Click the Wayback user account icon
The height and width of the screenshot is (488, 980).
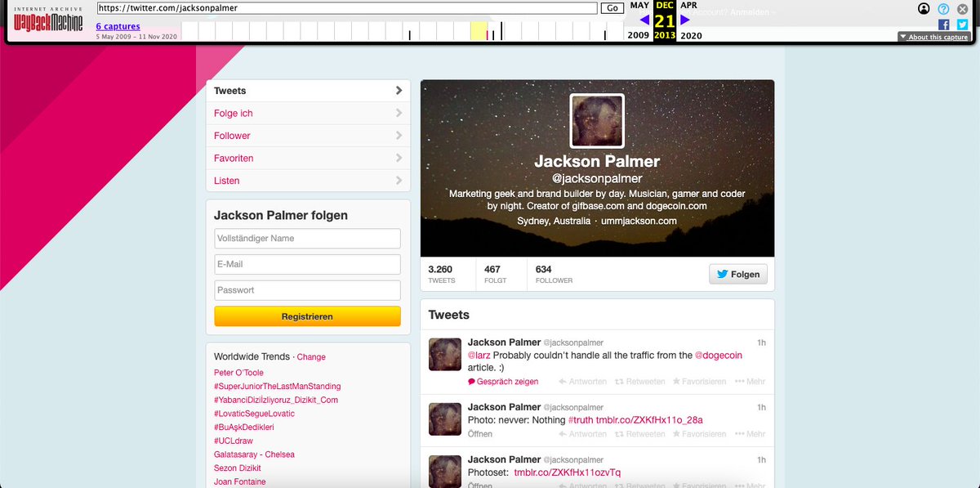(924, 9)
